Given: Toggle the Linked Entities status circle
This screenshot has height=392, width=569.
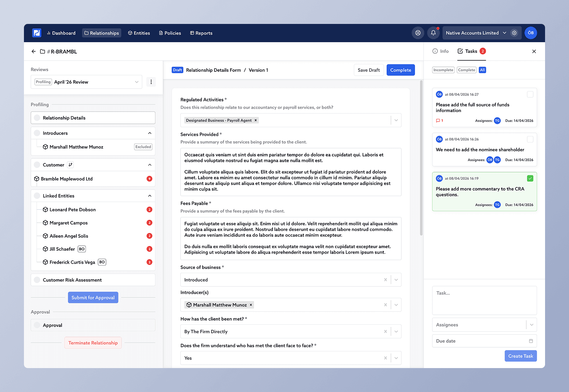Looking at the screenshot, I should coord(37,196).
